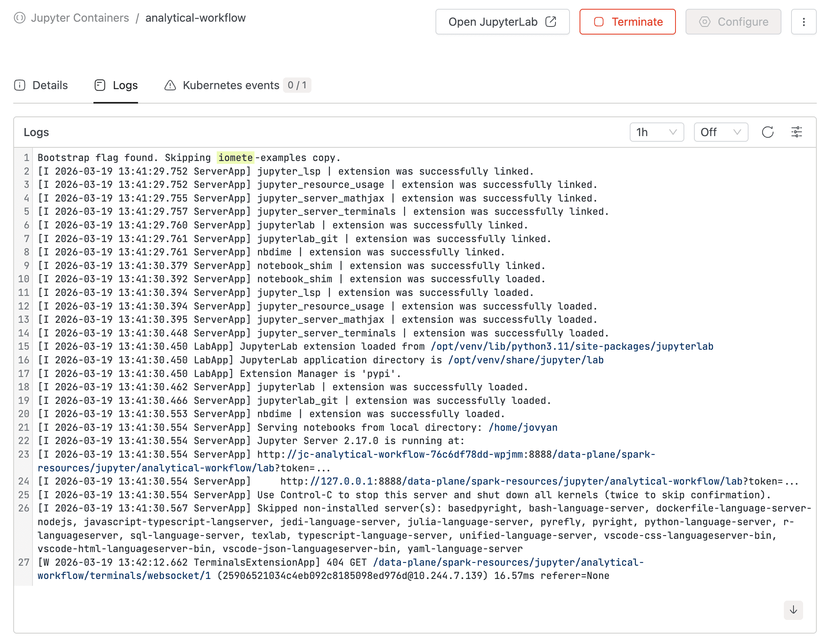Open the three-dot more options menu

point(804,22)
